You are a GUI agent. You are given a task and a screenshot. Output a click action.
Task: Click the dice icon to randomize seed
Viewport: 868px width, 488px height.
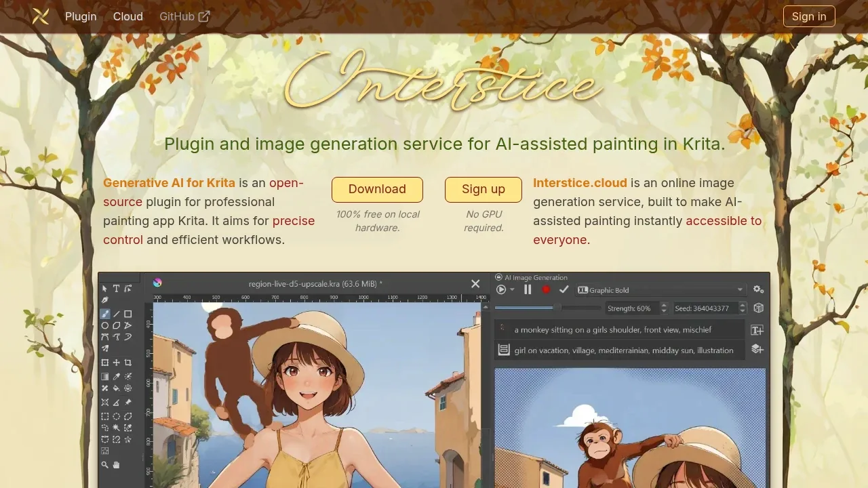pos(759,308)
